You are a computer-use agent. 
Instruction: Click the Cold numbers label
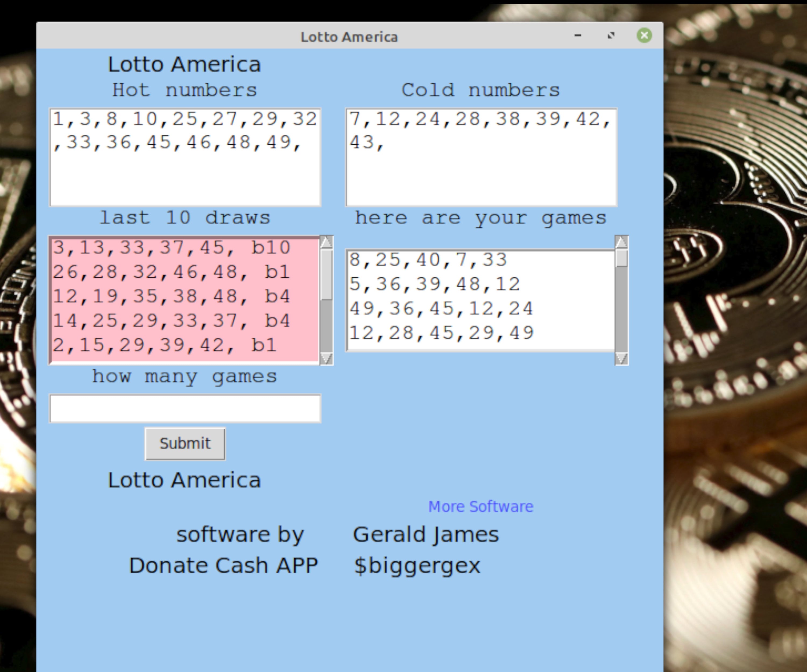(x=481, y=91)
